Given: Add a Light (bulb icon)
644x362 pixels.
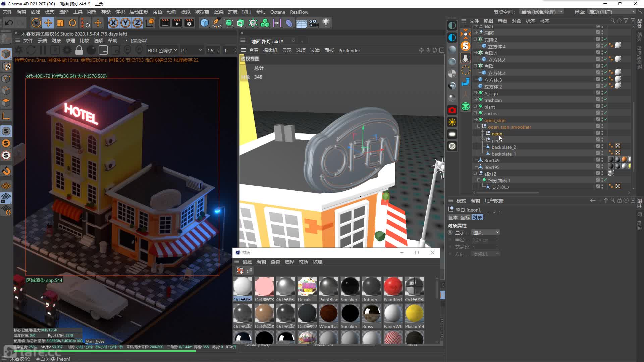Looking at the screenshot, I should pyautogui.click(x=326, y=23).
